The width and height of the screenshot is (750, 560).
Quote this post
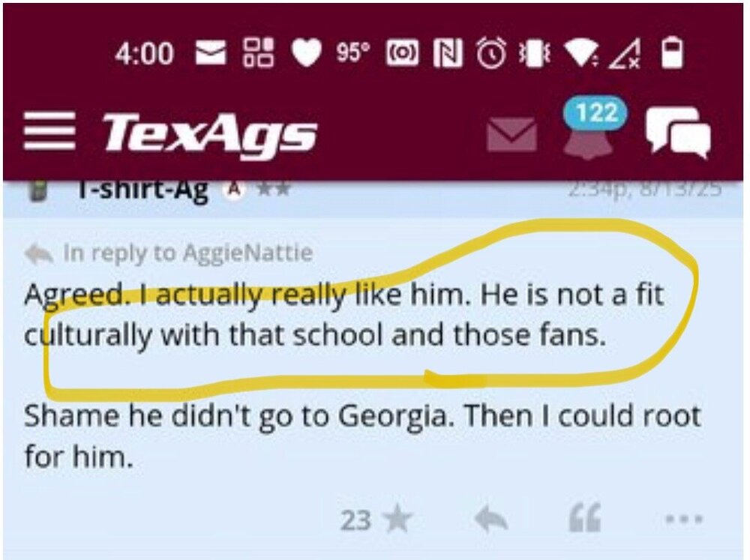click(x=585, y=519)
